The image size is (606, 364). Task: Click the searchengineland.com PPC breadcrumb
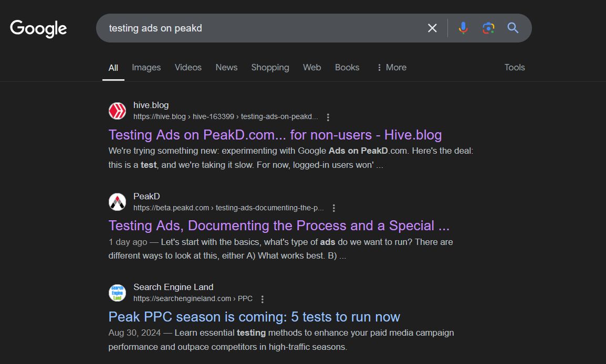193,299
